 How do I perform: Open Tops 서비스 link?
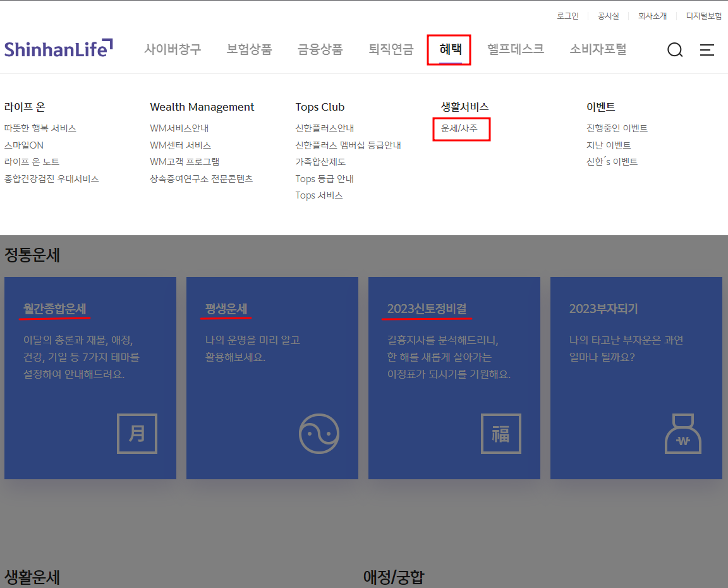[x=319, y=195]
